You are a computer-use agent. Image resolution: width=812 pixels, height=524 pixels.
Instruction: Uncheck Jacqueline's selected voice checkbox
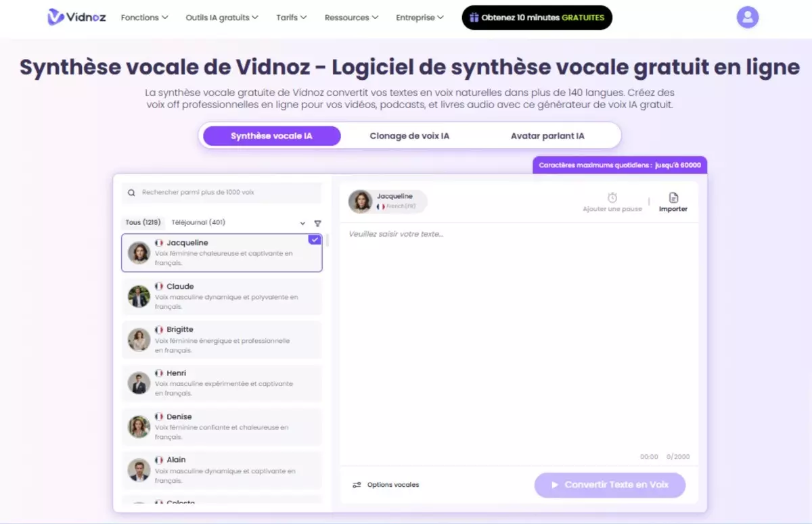tap(314, 239)
